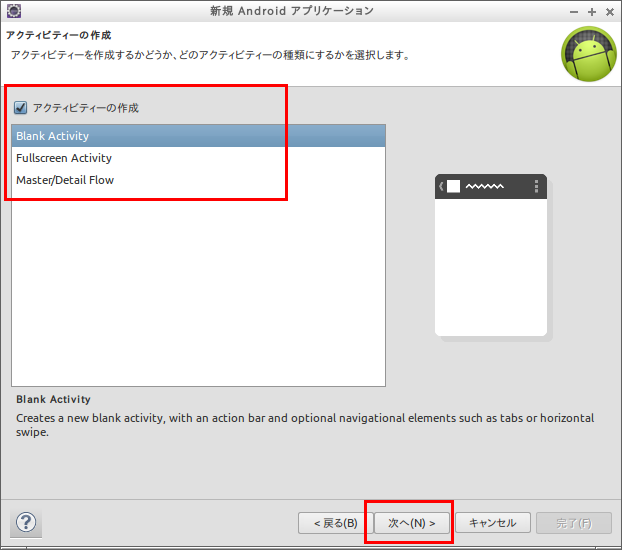This screenshot has width=622, height=550.
Task: Select Fullscreen Activity in the list
Action: [198, 158]
